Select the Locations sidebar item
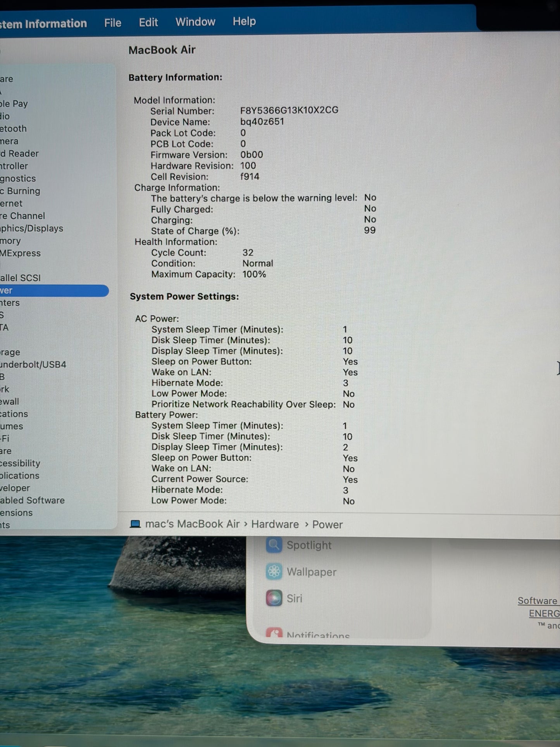The width and height of the screenshot is (560, 747). (x=14, y=414)
